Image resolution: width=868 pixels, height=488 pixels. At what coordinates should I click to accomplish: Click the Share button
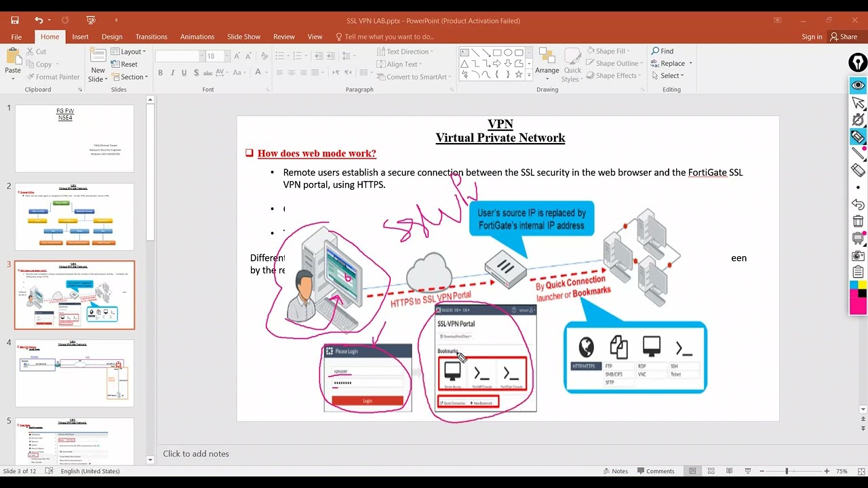(844, 37)
